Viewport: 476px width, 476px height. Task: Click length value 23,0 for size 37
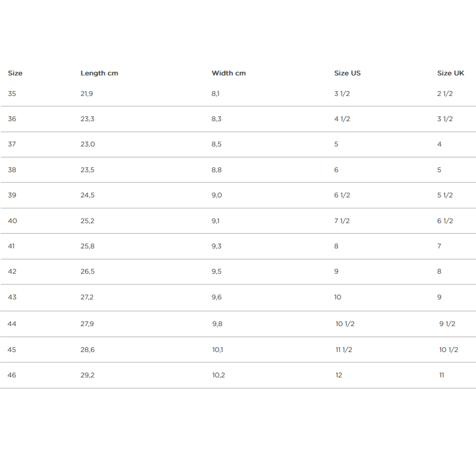[x=88, y=144]
